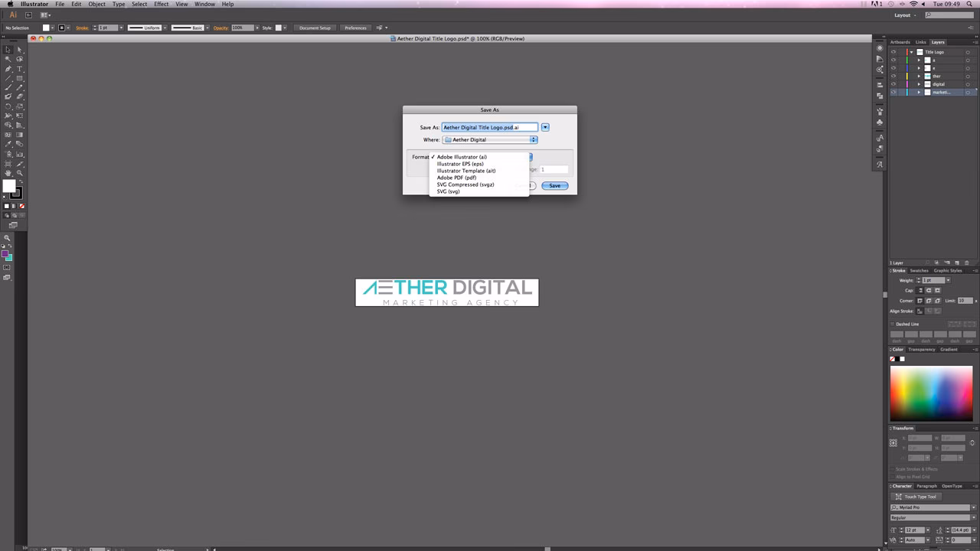The height and width of the screenshot is (551, 980).
Task: Click the Save As filename field
Action: click(x=490, y=127)
